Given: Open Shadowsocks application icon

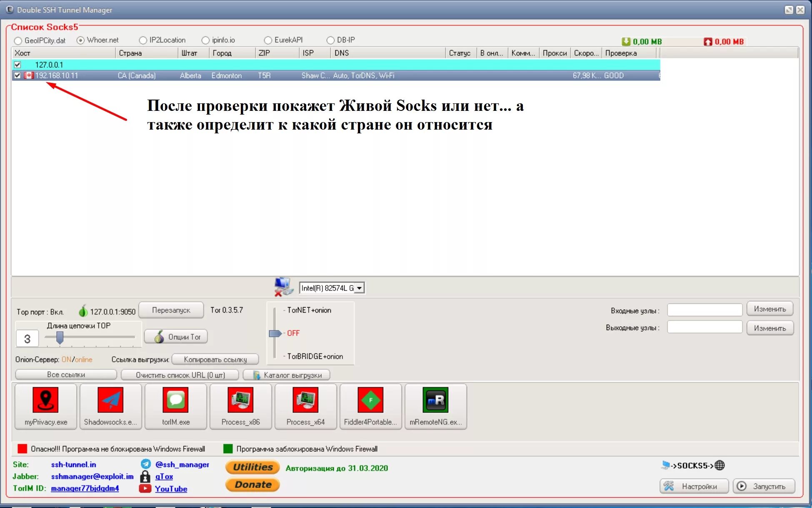Looking at the screenshot, I should point(110,406).
